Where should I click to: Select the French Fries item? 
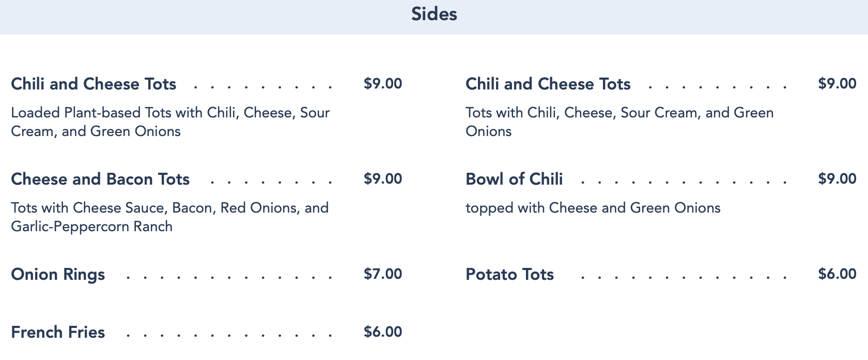(x=58, y=332)
